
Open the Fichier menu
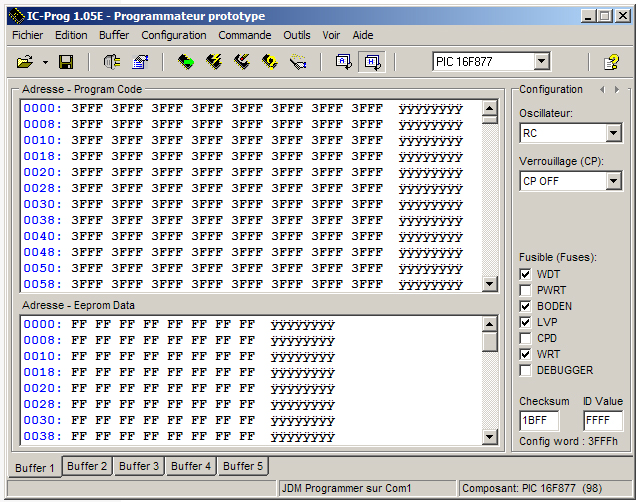click(x=27, y=35)
